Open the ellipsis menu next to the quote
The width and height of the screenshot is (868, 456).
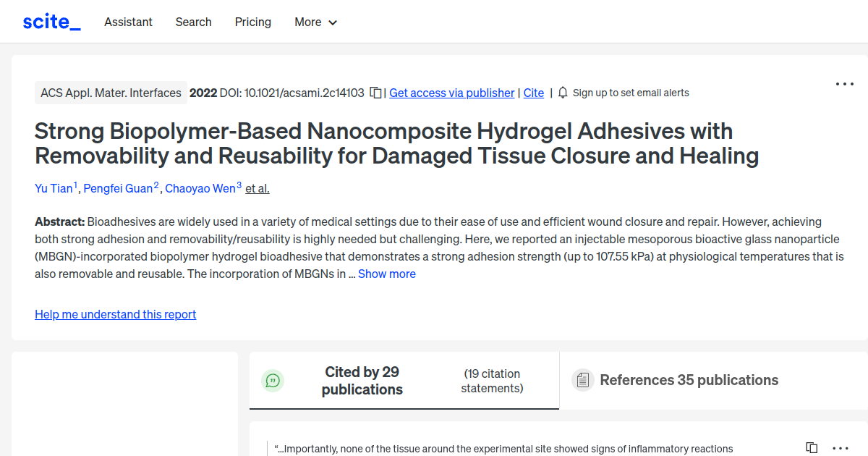839,448
